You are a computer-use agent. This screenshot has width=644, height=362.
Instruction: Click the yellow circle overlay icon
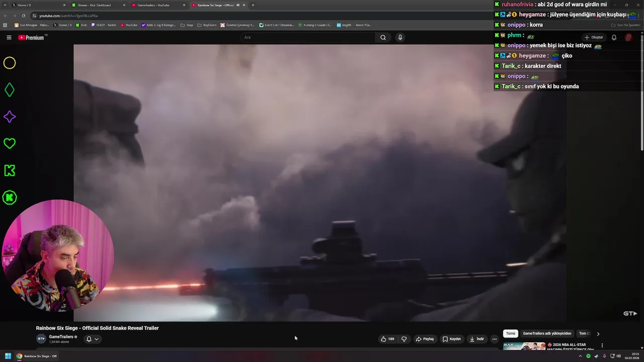pyautogui.click(x=10, y=63)
